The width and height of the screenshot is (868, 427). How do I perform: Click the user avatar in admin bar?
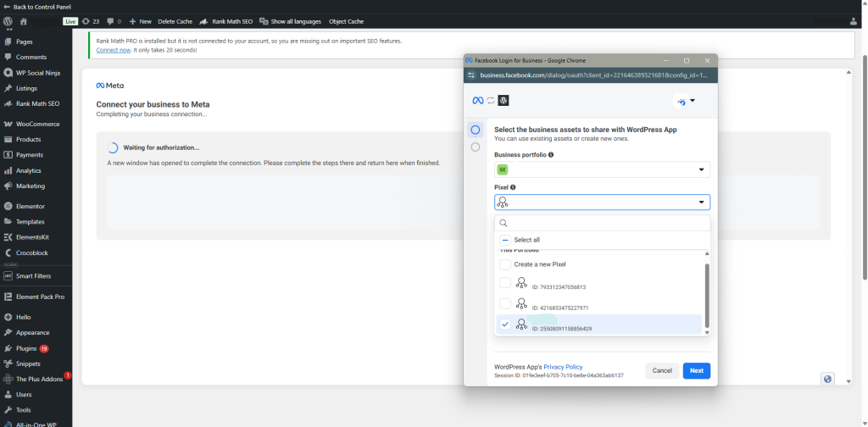(853, 21)
